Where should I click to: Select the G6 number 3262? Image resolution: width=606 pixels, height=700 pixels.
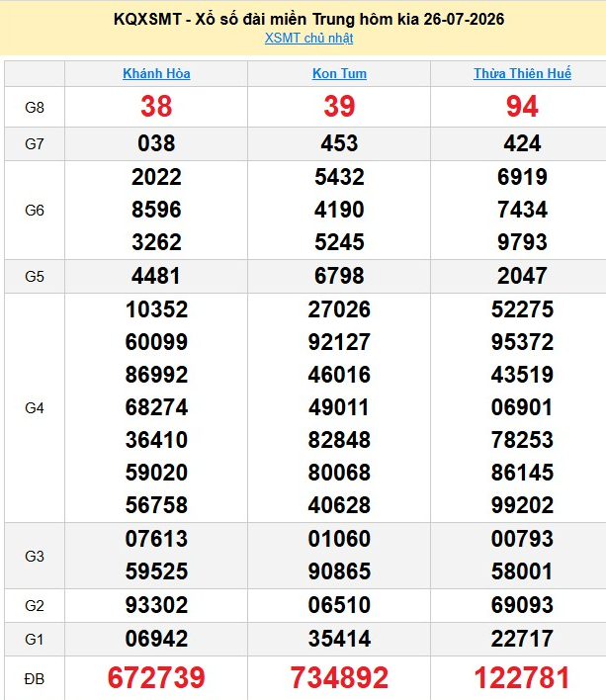[156, 242]
